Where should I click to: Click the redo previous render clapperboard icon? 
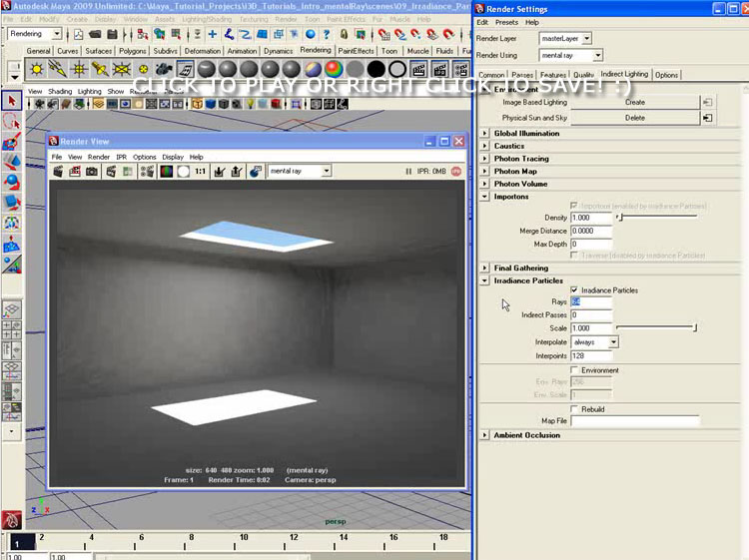[59, 172]
